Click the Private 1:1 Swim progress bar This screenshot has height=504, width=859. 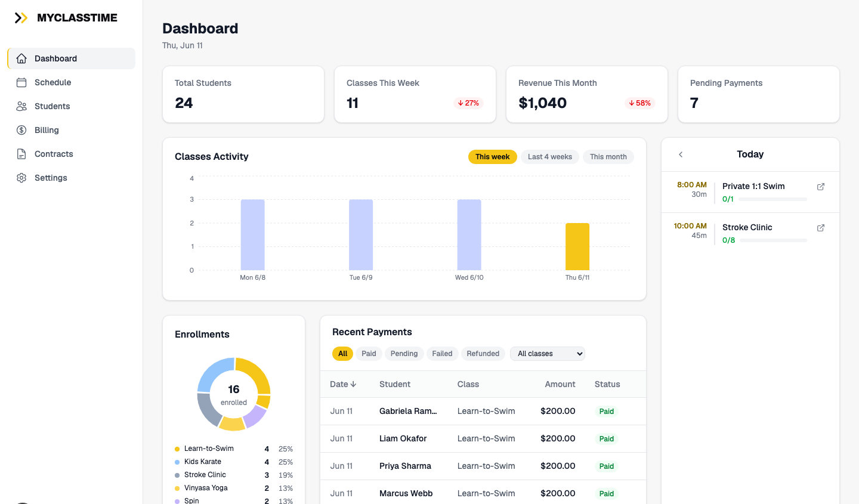[x=773, y=199]
